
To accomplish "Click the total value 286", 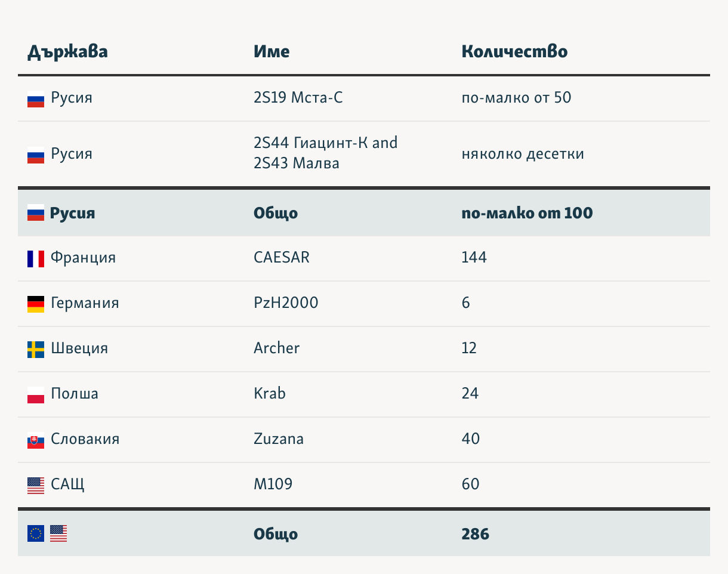I will pyautogui.click(x=475, y=534).
